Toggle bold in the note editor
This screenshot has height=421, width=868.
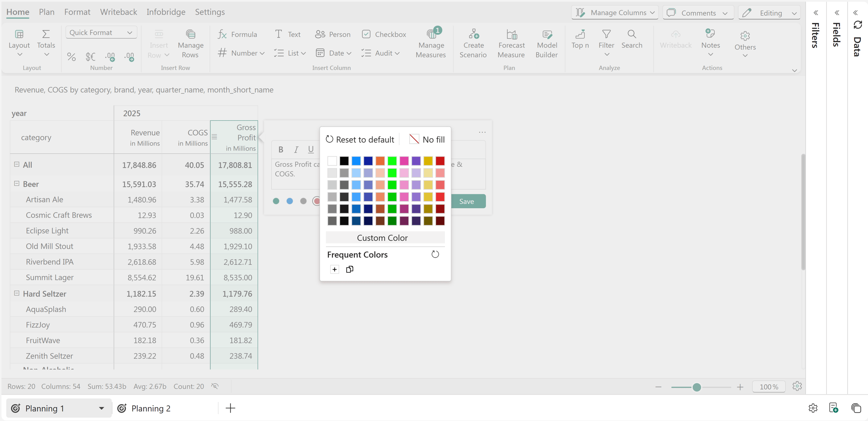pyautogui.click(x=281, y=149)
